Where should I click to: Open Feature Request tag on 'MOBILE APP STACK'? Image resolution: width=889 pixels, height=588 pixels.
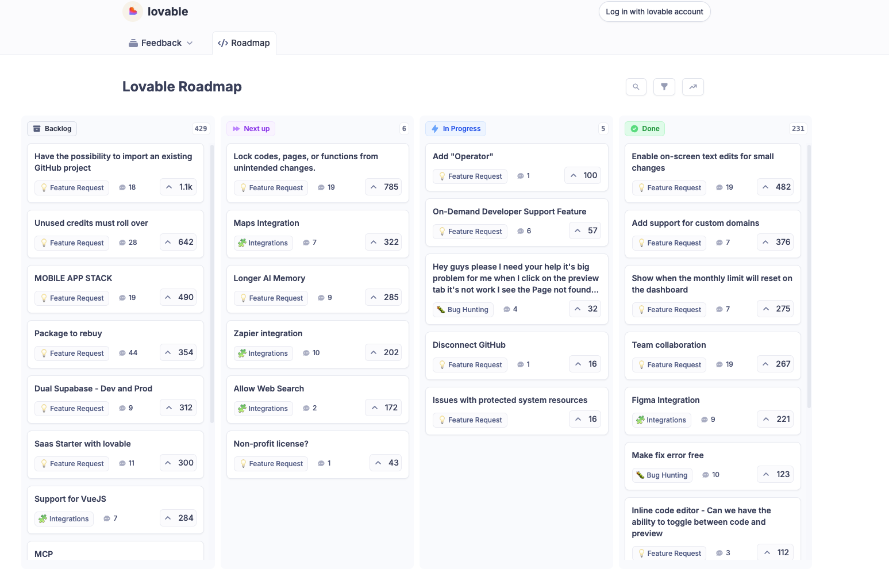click(x=72, y=298)
